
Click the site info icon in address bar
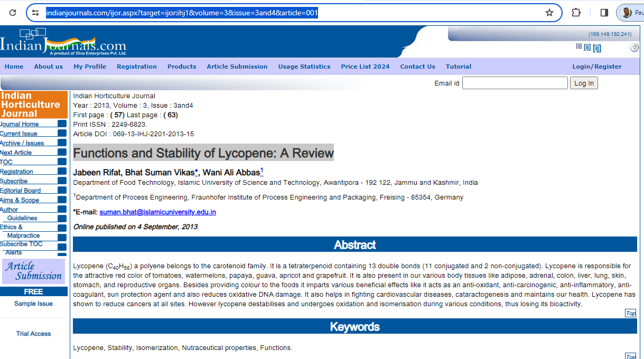tap(35, 13)
